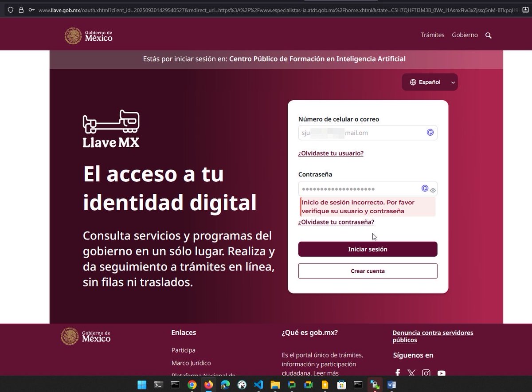Click the shield icon in the address bar
Image resolution: width=532 pixels, height=392 pixels.
[10, 8]
